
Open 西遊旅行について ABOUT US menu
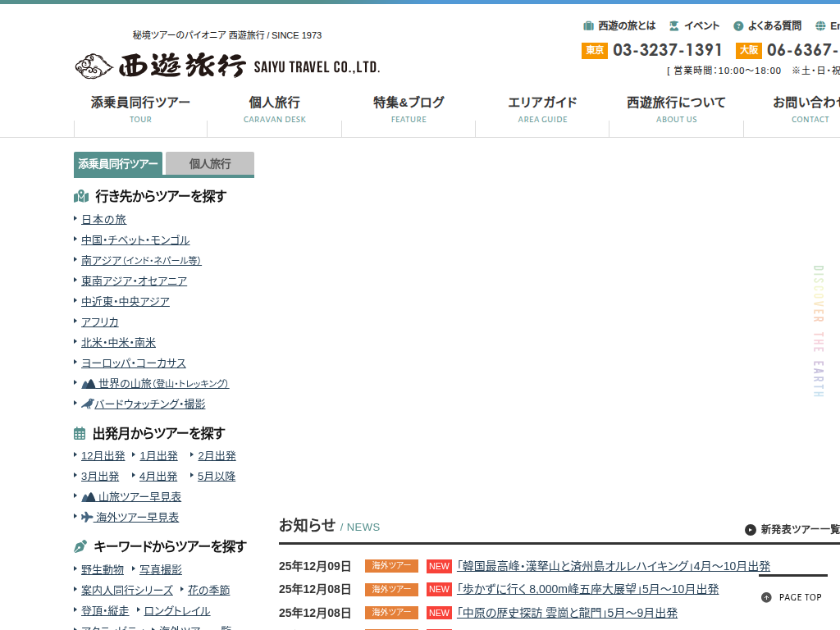click(x=676, y=109)
